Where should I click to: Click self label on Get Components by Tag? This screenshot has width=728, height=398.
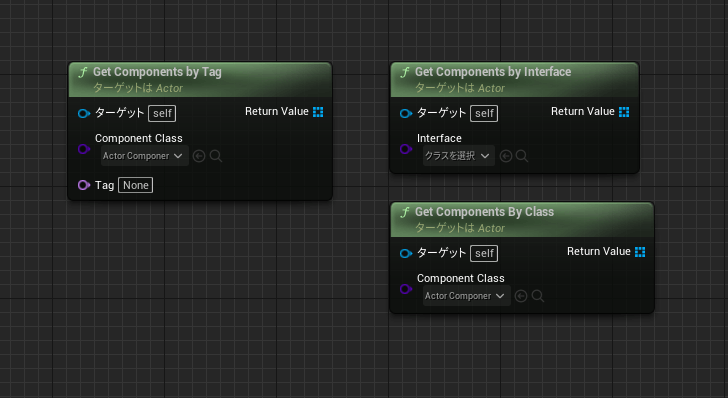(x=162, y=113)
